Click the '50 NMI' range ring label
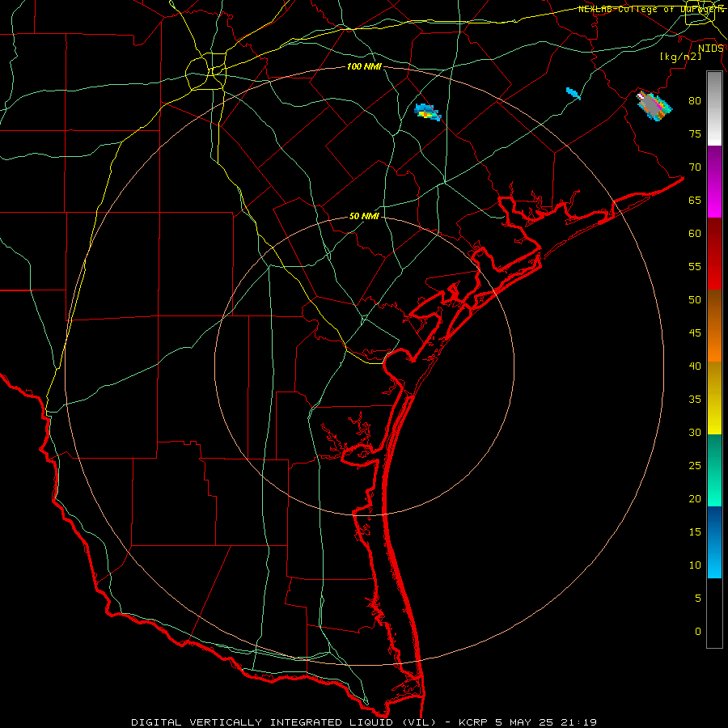728x728 pixels. coord(364,216)
